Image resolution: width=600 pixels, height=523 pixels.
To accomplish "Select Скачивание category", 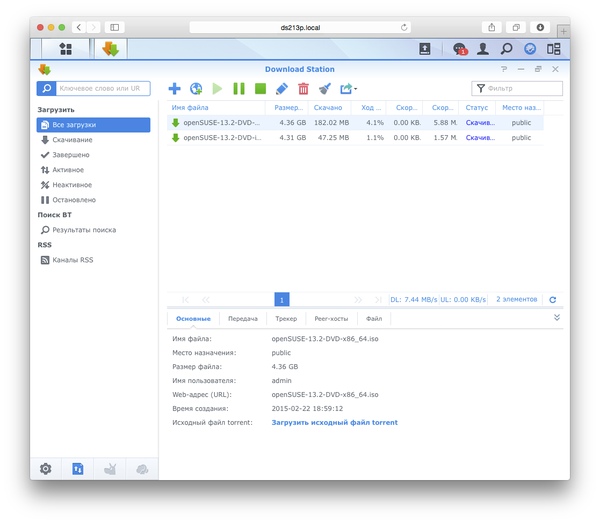I will click(x=93, y=140).
